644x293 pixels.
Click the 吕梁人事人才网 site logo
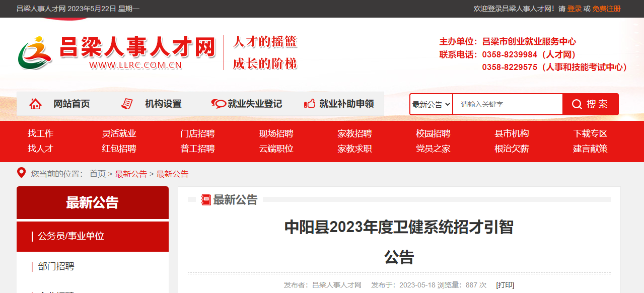(x=117, y=53)
